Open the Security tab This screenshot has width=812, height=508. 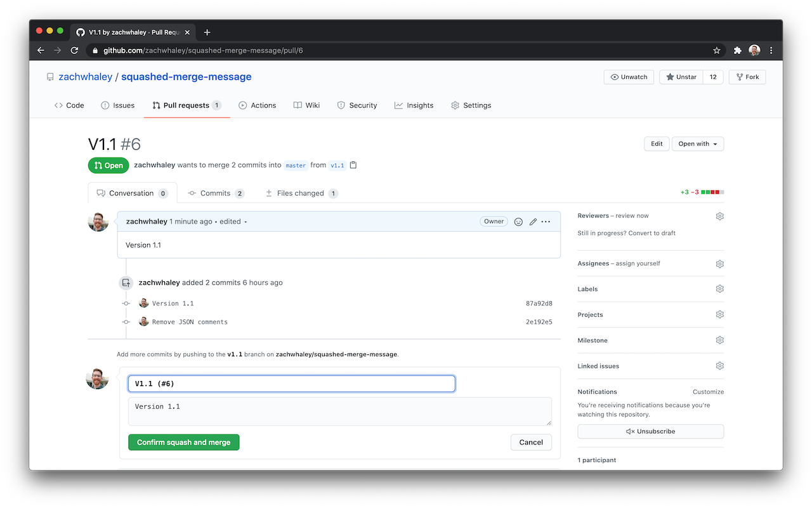tap(357, 105)
